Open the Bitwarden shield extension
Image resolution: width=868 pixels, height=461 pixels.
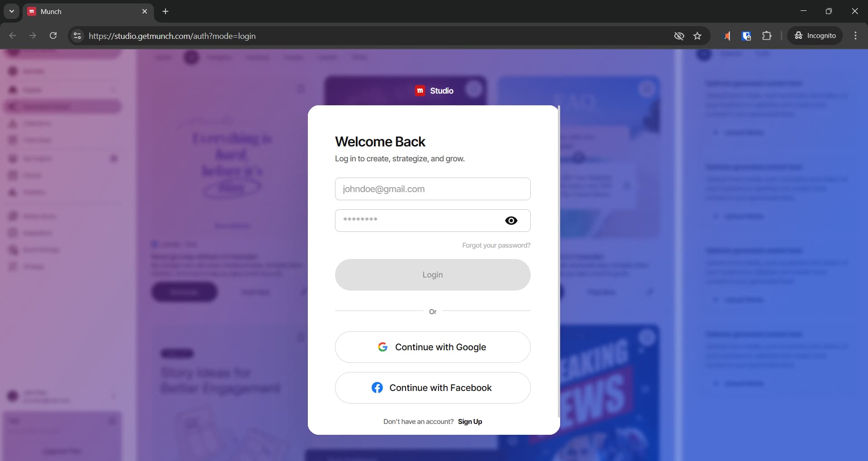746,36
